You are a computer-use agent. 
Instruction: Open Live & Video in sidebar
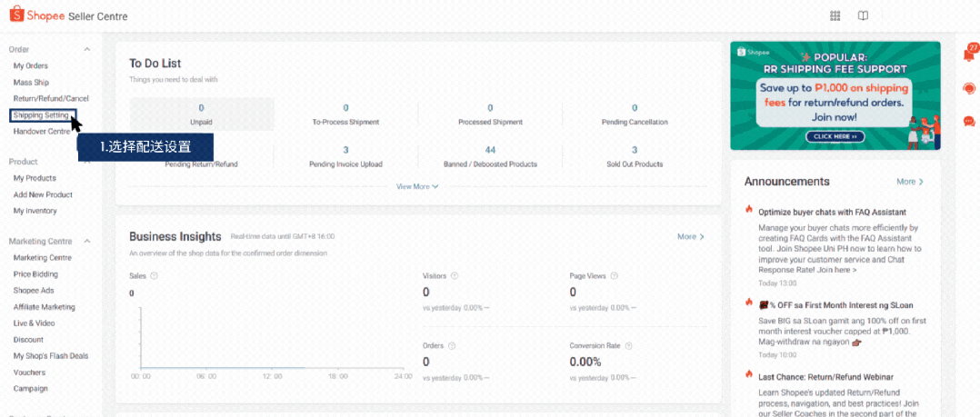pyautogui.click(x=35, y=323)
